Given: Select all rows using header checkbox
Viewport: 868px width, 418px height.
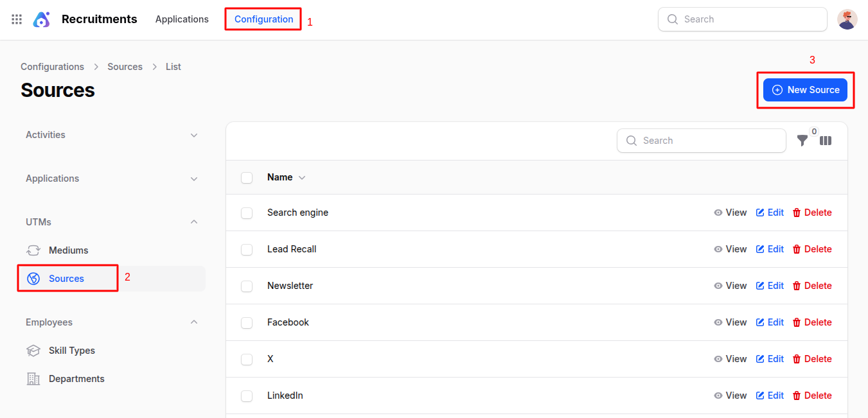Looking at the screenshot, I should pyautogui.click(x=247, y=177).
